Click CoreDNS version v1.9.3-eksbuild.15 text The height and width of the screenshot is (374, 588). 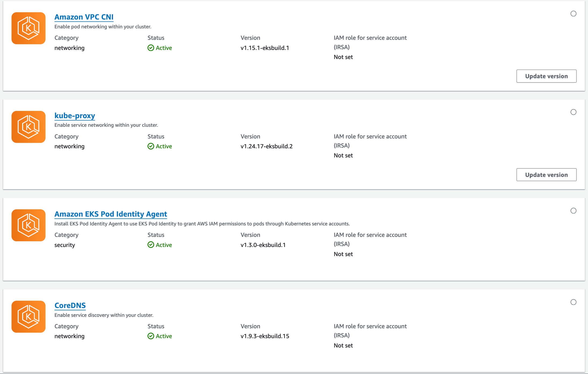pos(265,336)
